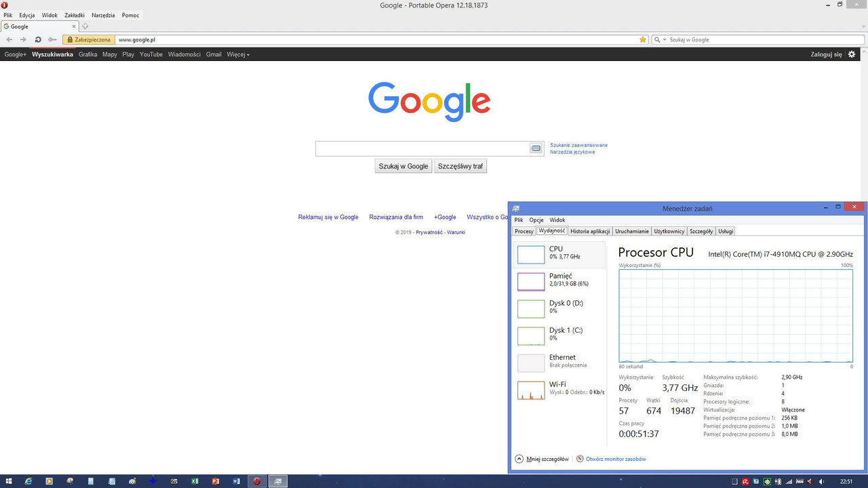Open Narzędzia językowe link
This screenshot has height=488, width=868.
point(572,152)
